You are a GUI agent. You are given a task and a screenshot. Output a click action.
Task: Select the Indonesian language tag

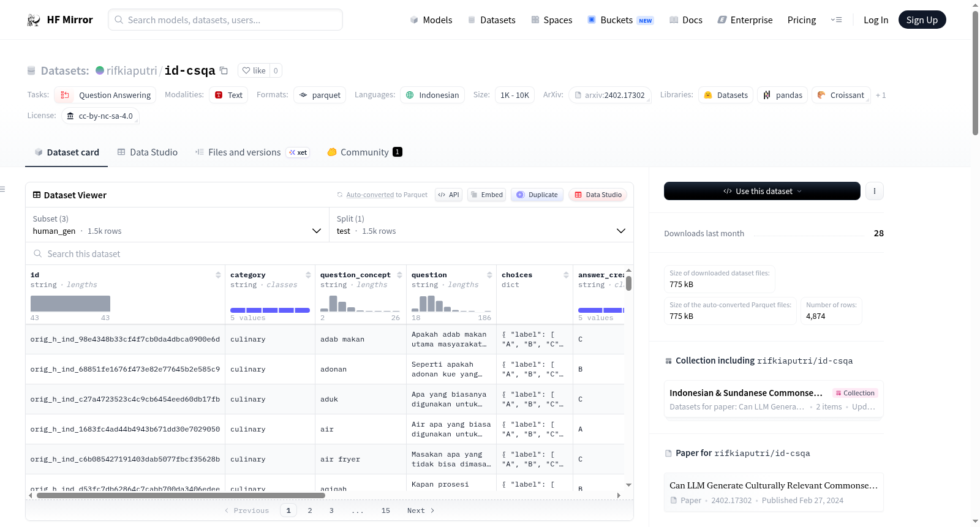(x=432, y=95)
